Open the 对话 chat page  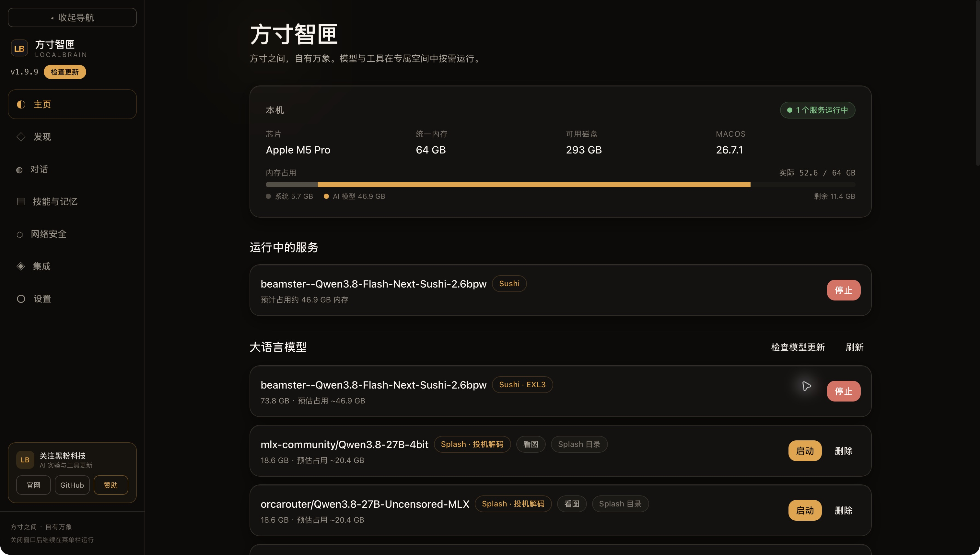(x=72, y=169)
